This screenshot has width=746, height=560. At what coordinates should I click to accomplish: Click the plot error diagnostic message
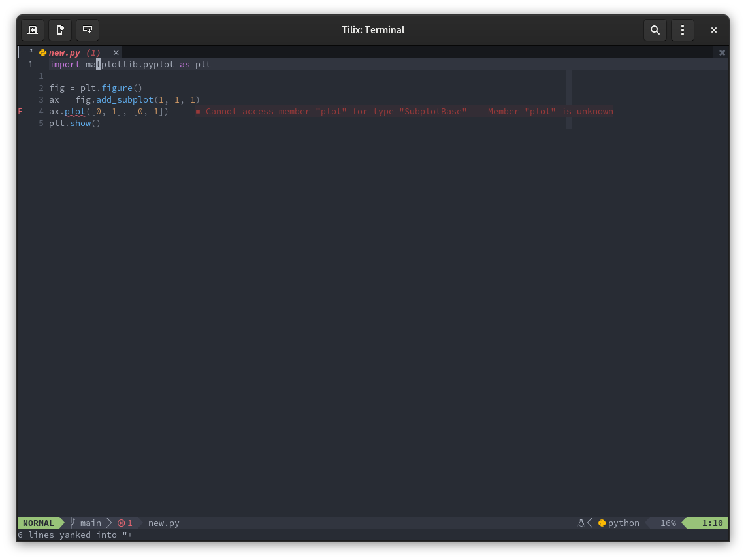[x=327, y=111]
